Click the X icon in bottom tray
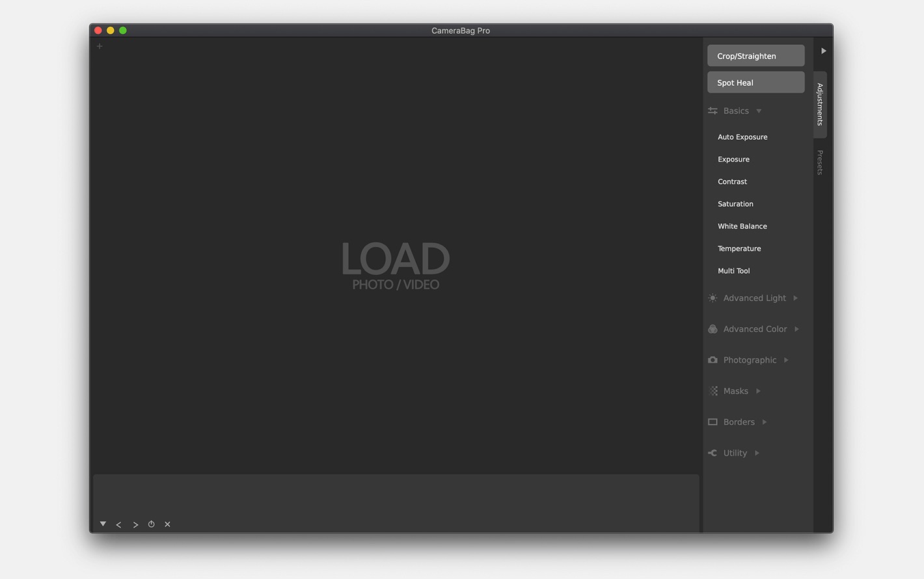 pyautogui.click(x=167, y=524)
